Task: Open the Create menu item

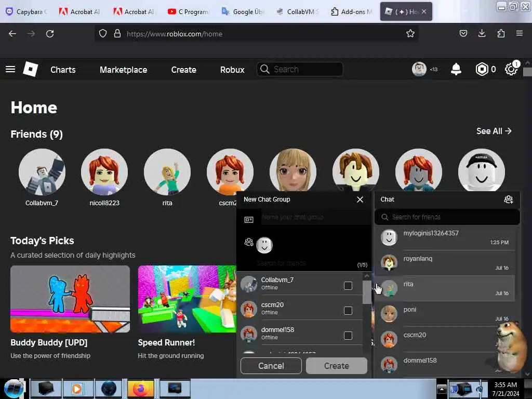Action: tap(183, 70)
